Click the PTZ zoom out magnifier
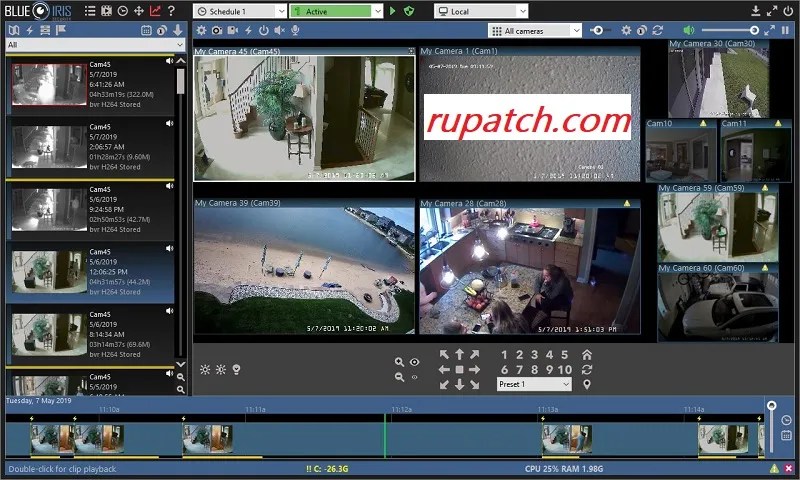Screen dimensions: 800x480 click(x=399, y=377)
